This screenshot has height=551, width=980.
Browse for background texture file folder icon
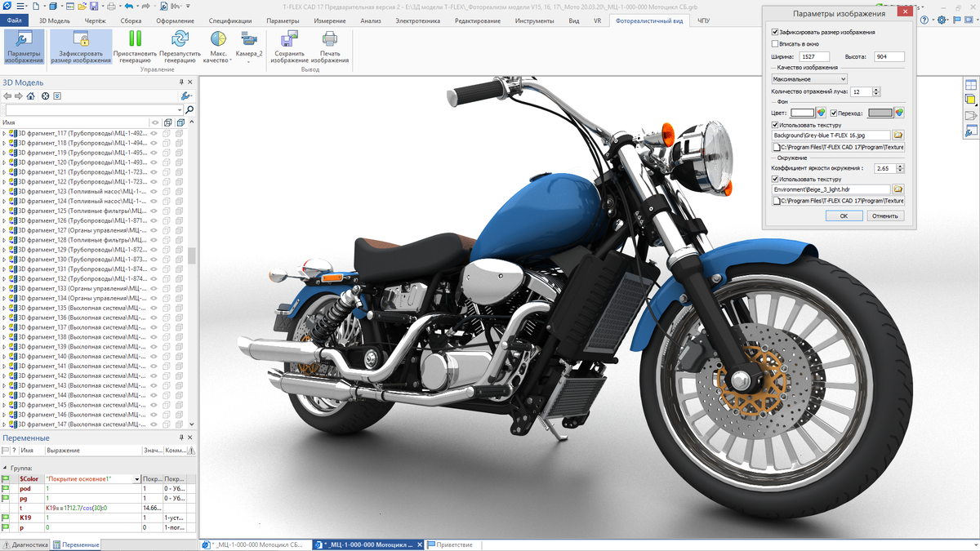click(x=898, y=135)
